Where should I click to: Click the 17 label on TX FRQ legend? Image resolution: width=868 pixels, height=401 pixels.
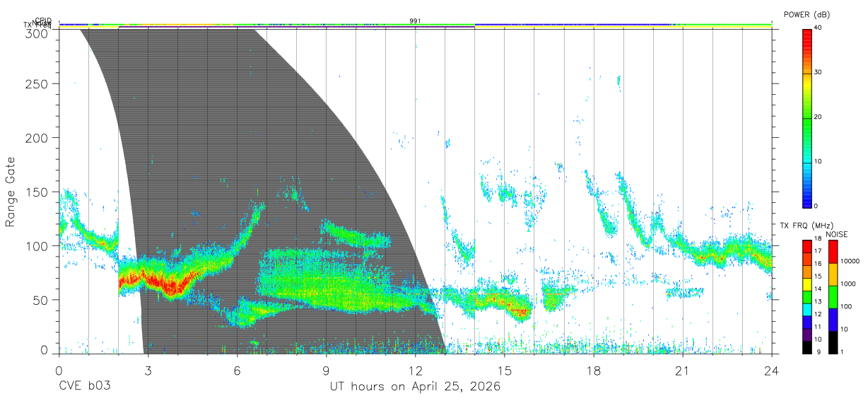click(818, 251)
